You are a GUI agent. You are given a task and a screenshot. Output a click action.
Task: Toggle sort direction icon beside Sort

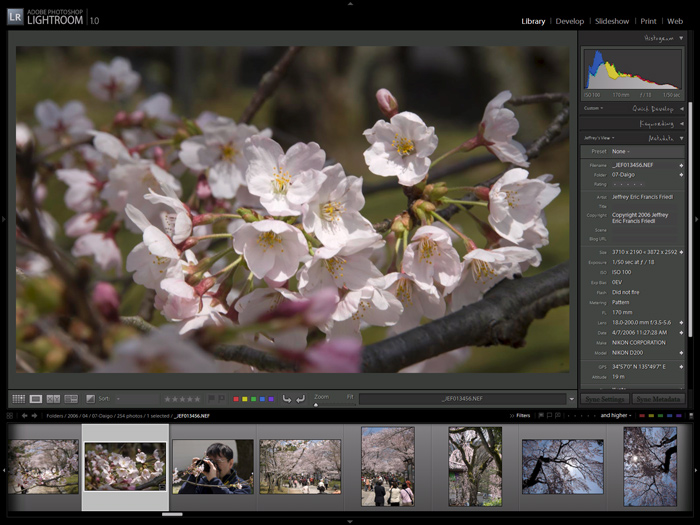[x=90, y=399]
